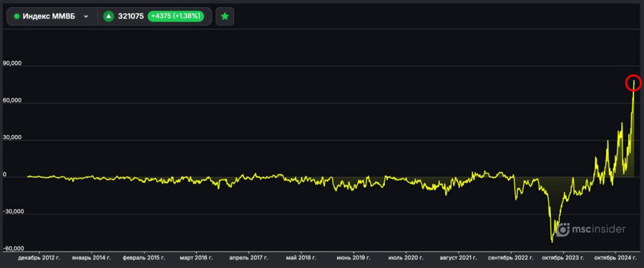Click the июль 2020 г. axis label

(406, 258)
